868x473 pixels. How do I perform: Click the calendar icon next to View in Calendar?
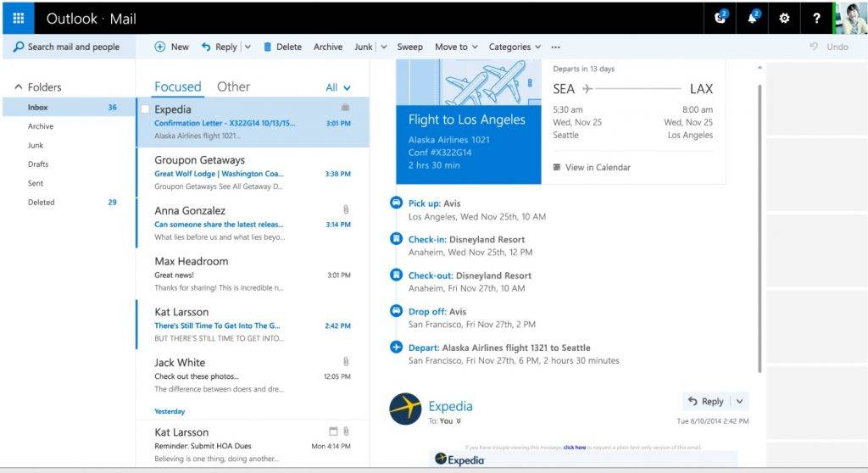point(557,167)
